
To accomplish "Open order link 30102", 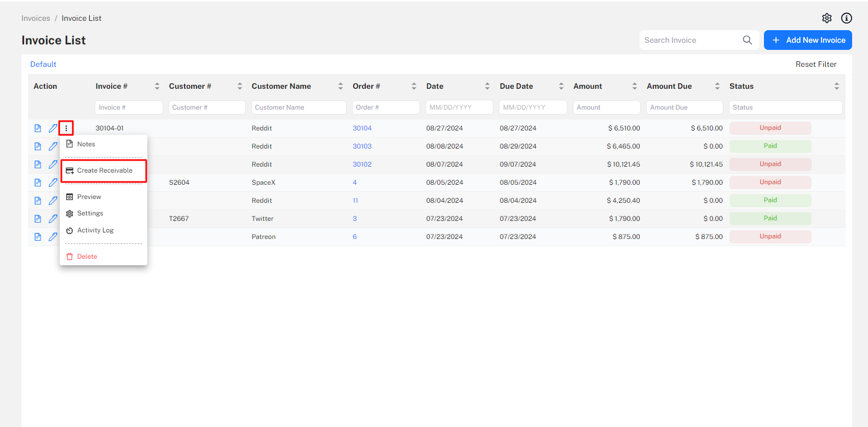I will click(362, 164).
